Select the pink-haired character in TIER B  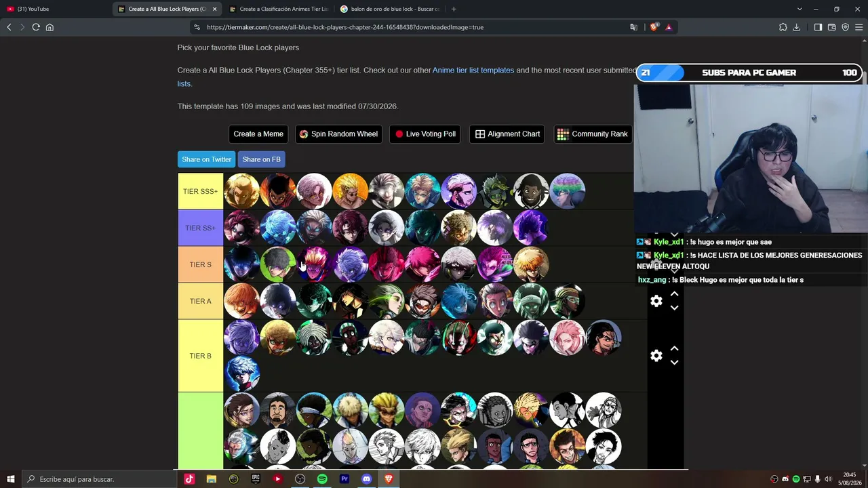point(568,338)
